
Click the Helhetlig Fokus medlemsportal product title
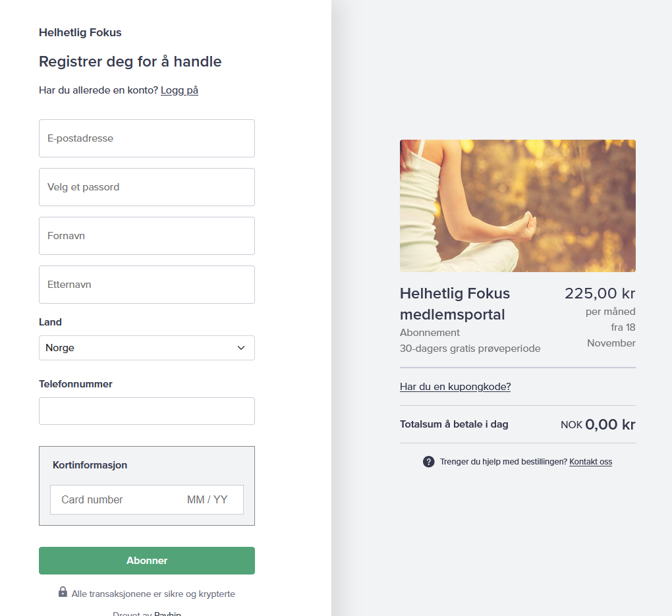click(x=455, y=304)
